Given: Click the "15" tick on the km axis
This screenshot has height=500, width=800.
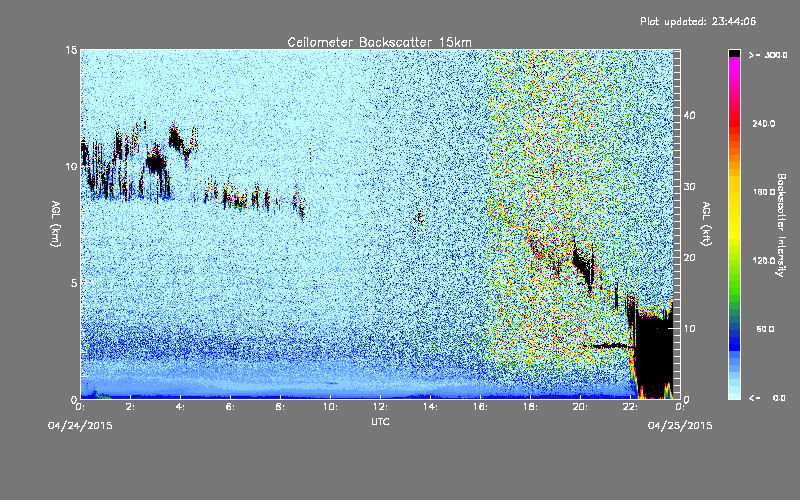Looking at the screenshot, I should (x=71, y=50).
